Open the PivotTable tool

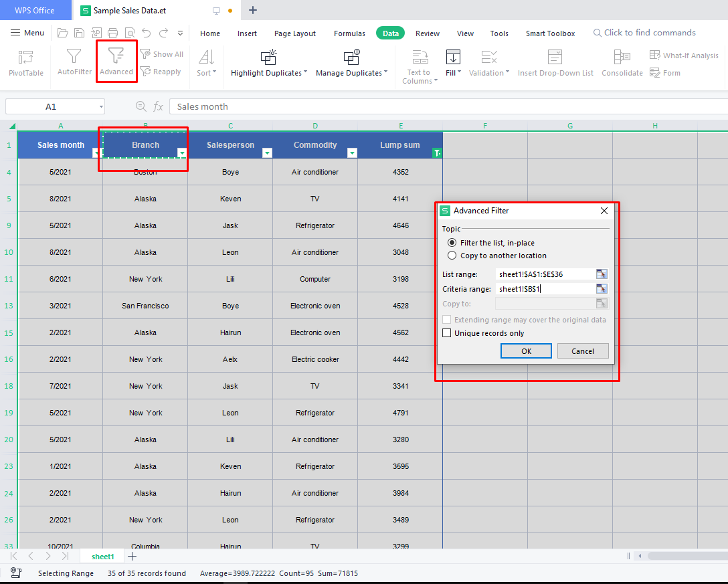click(25, 63)
